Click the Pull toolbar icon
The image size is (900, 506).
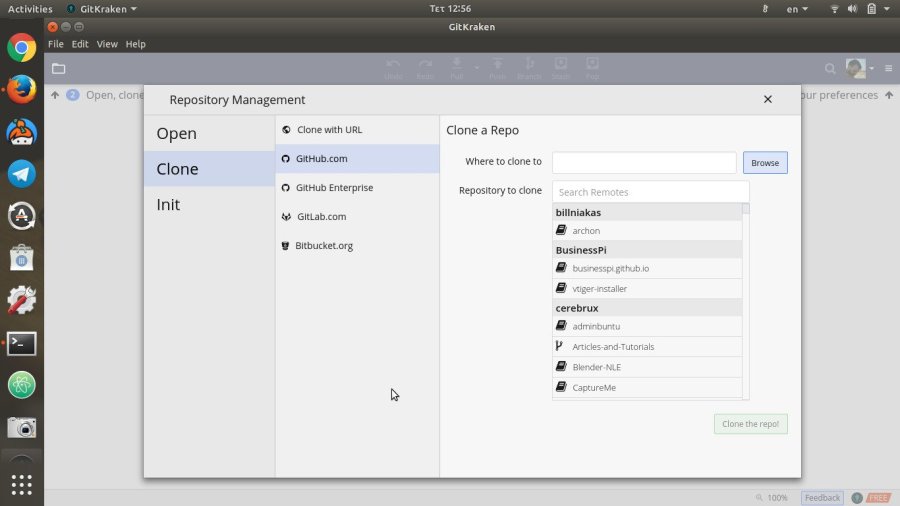coord(457,68)
